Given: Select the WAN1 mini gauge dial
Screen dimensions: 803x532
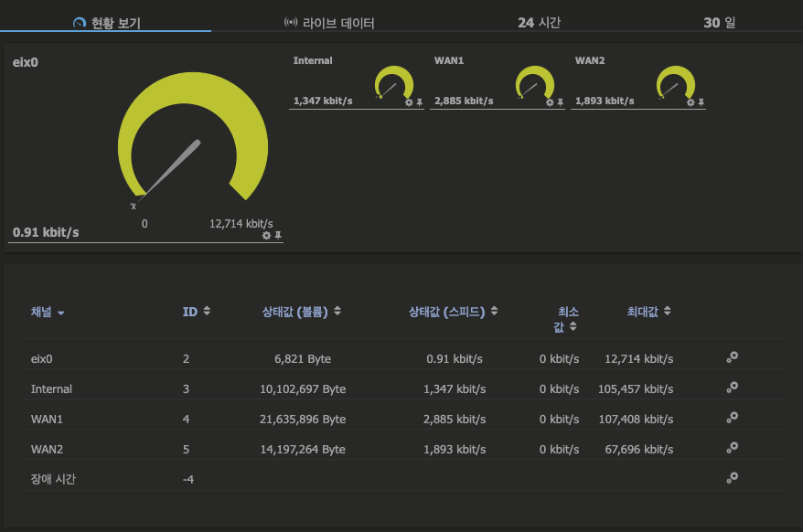Looking at the screenshot, I should [x=535, y=82].
